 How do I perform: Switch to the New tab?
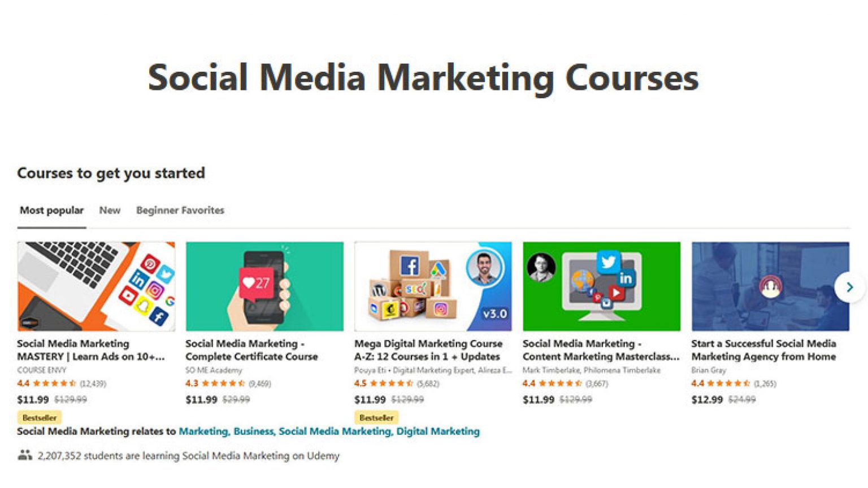(110, 210)
